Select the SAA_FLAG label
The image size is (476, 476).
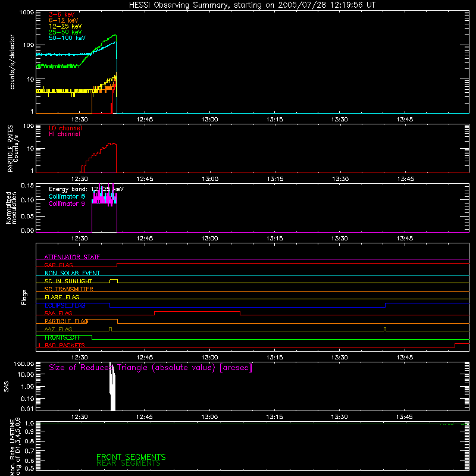point(58,313)
